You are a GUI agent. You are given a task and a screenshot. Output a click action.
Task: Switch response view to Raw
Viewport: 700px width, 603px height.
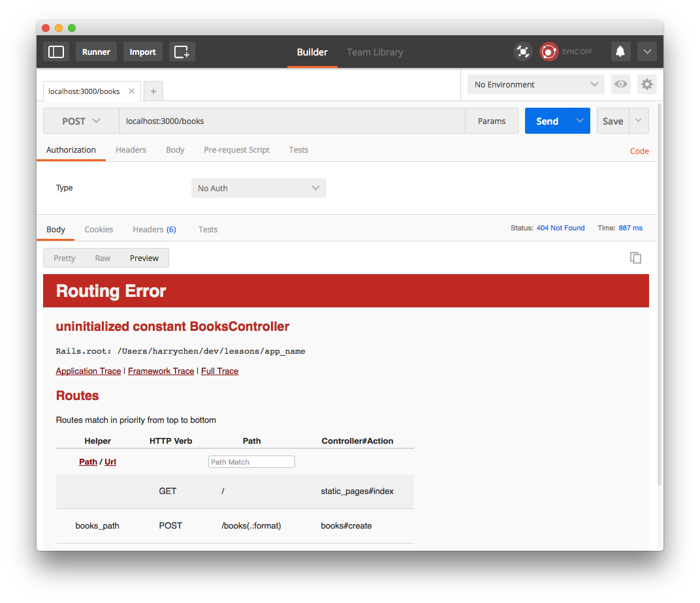point(103,258)
